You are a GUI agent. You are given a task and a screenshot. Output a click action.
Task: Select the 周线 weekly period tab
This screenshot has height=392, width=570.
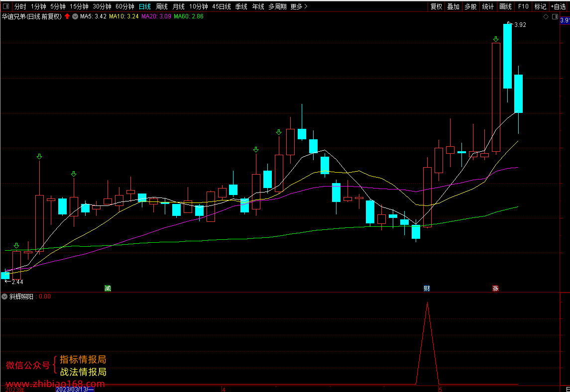[162, 6]
